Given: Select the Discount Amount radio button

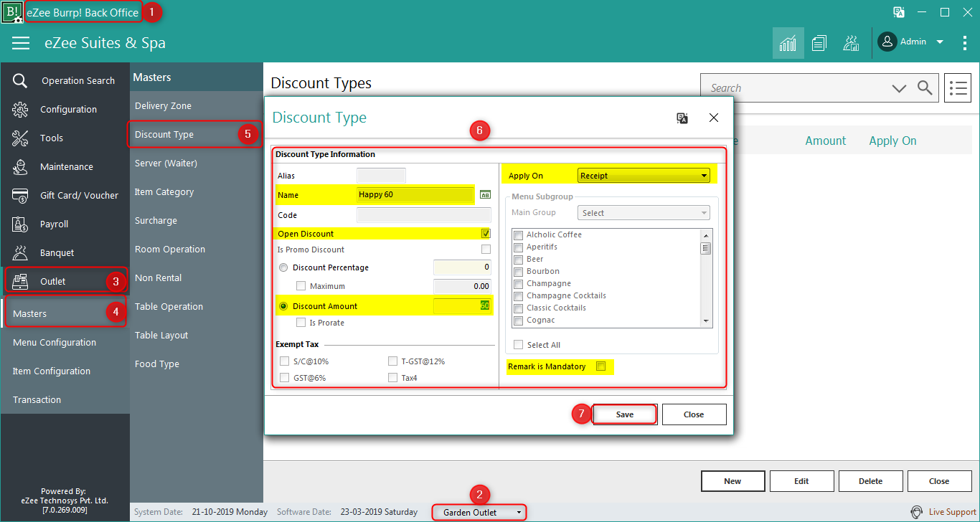Looking at the screenshot, I should tap(283, 306).
